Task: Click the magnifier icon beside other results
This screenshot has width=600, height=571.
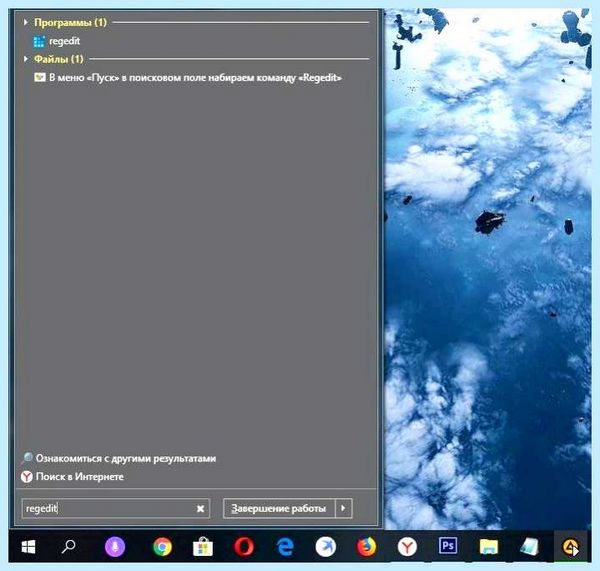Action: pyautogui.click(x=27, y=458)
